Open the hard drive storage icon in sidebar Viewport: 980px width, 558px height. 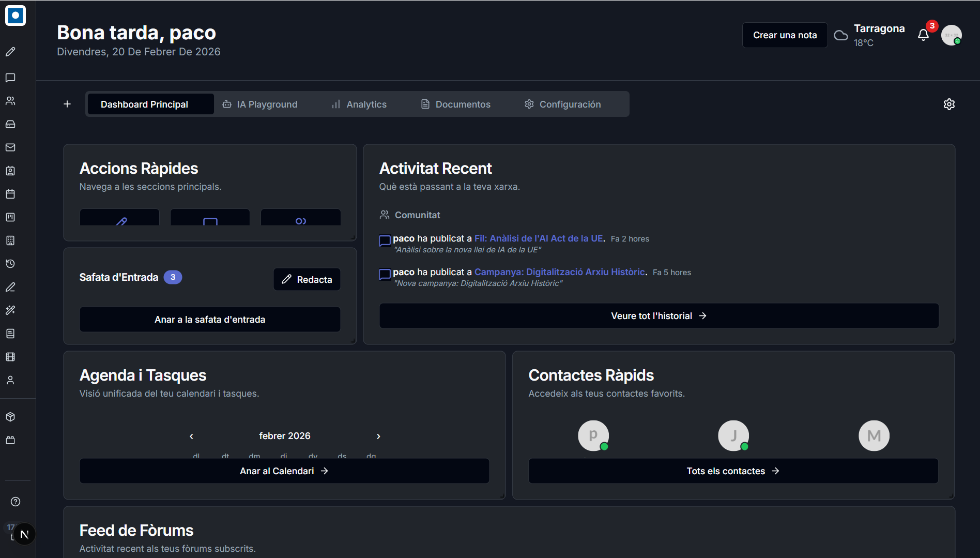10,124
